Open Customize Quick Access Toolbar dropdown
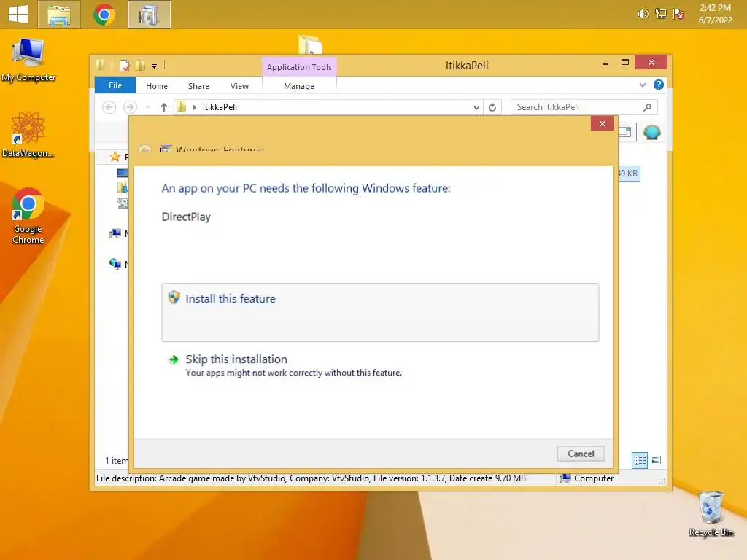 [155, 66]
